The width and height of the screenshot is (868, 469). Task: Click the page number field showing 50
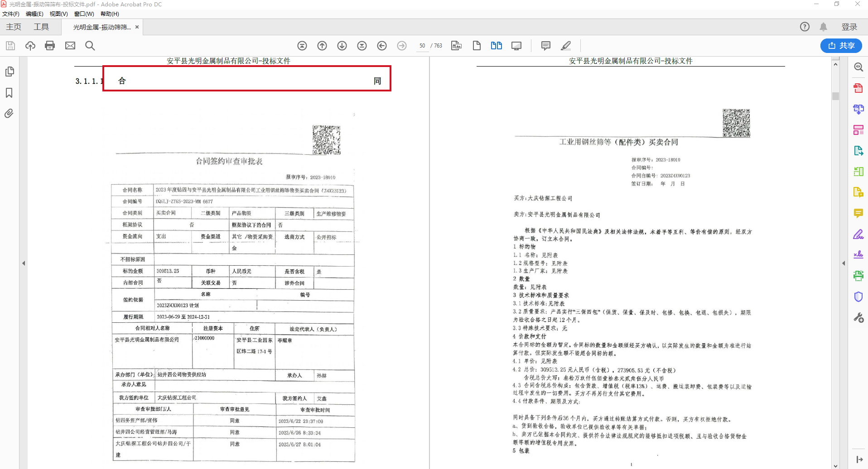coord(422,46)
